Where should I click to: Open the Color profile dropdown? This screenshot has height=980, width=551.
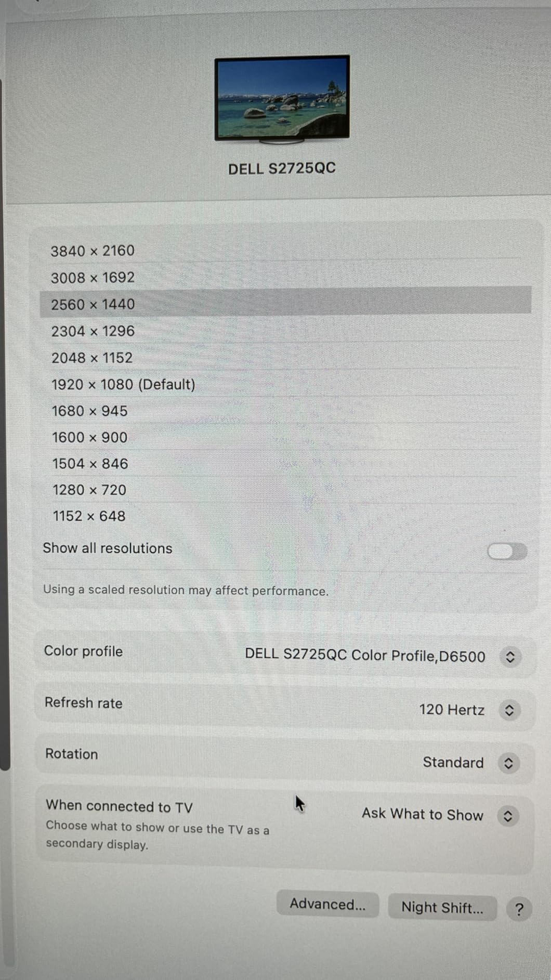(x=509, y=657)
